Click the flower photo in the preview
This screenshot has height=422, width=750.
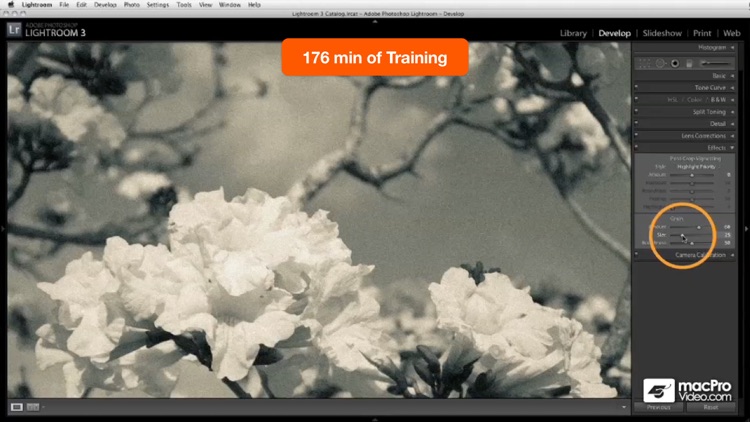pyautogui.click(x=319, y=220)
